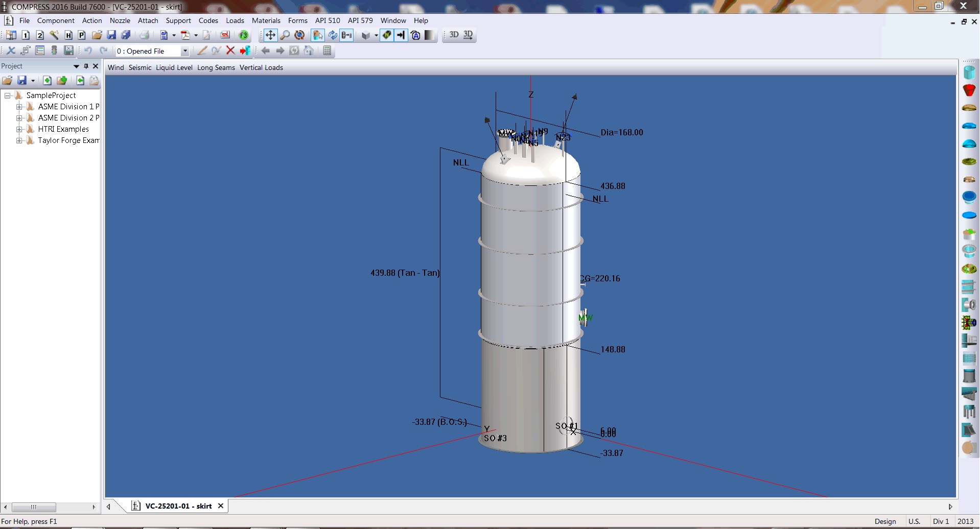The height and width of the screenshot is (529, 980).
Task: Click the 439.88 (Tan - Tan) label
Action: click(405, 273)
